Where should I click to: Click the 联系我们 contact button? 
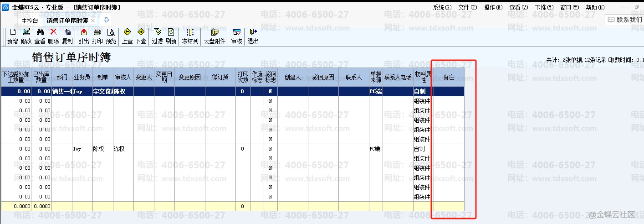pyautogui.click(x=624, y=20)
